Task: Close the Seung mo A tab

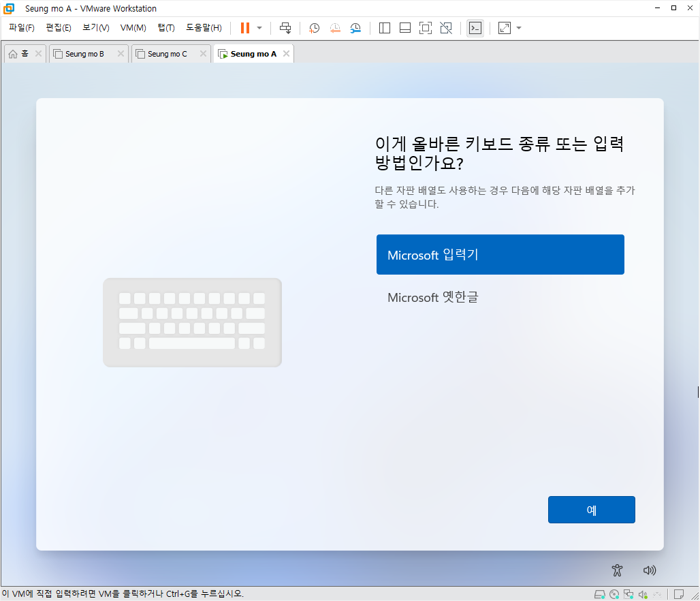Action: coord(286,54)
